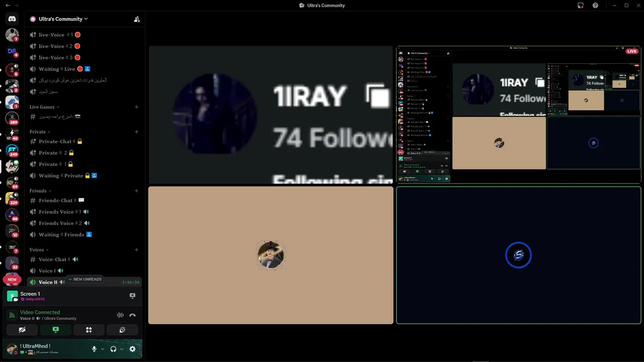Add channel to Private category

pyautogui.click(x=136, y=132)
